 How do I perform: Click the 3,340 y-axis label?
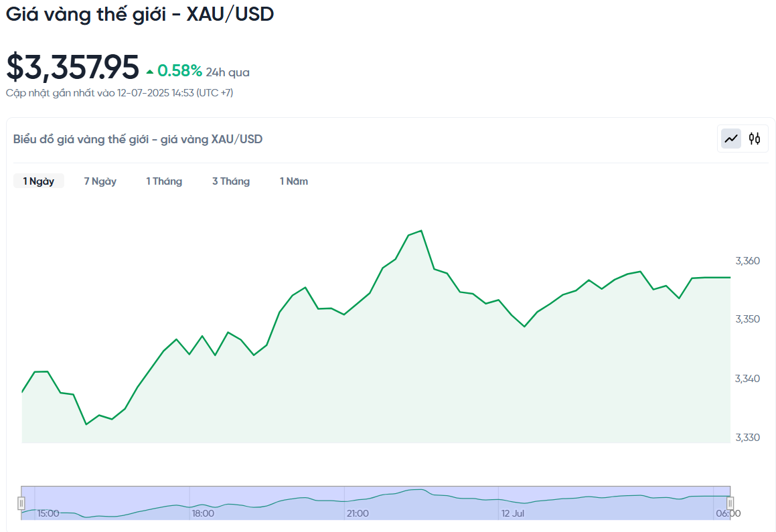748,379
